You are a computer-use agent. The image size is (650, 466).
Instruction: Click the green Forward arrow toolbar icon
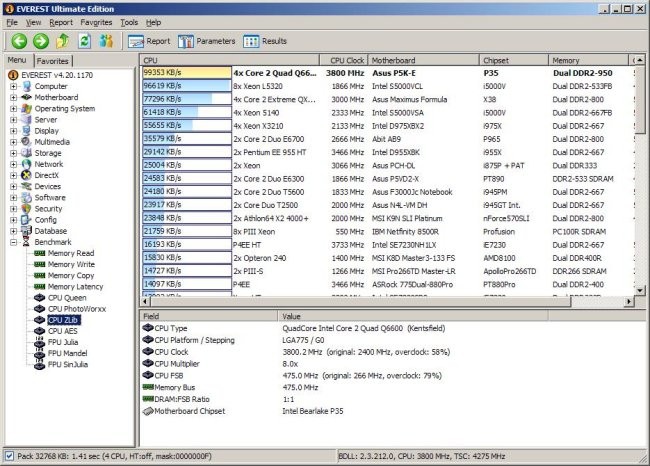click(41, 41)
